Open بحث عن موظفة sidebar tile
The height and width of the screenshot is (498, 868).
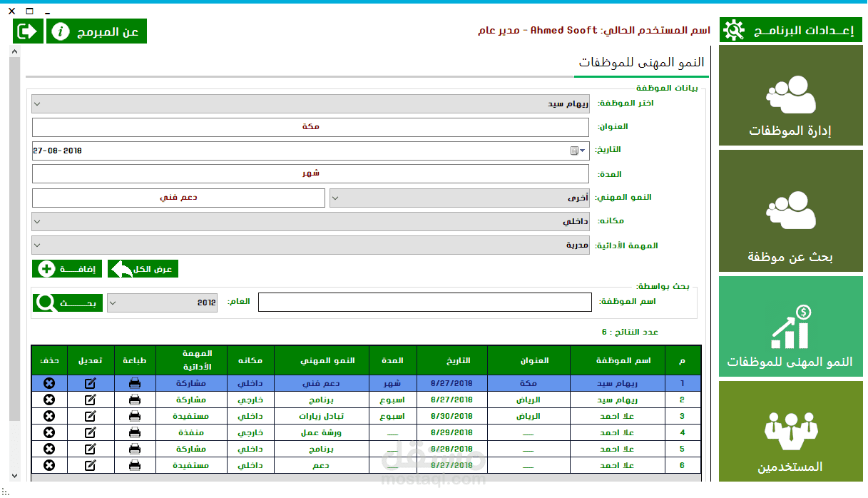[x=790, y=210]
